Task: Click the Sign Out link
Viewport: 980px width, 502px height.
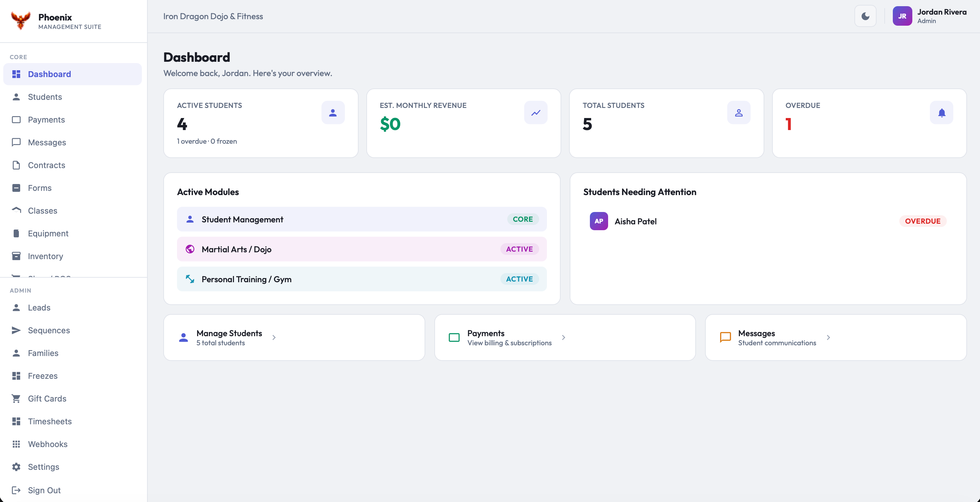Action: point(44,490)
